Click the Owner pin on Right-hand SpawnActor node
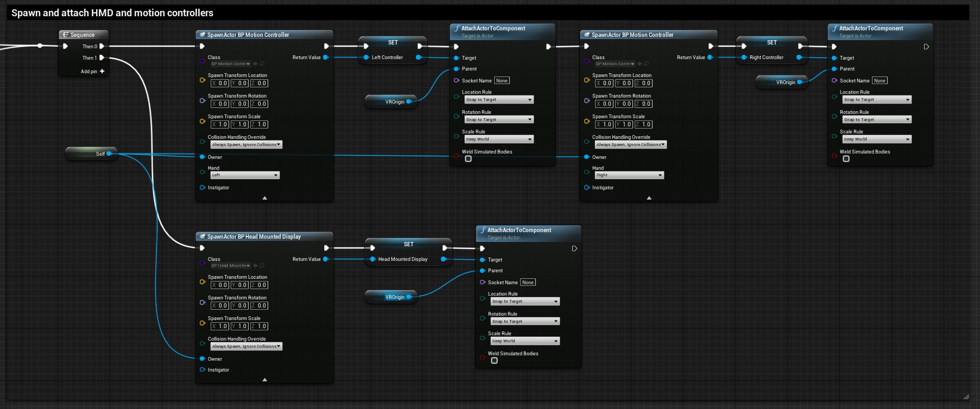980x409 pixels. [587, 157]
